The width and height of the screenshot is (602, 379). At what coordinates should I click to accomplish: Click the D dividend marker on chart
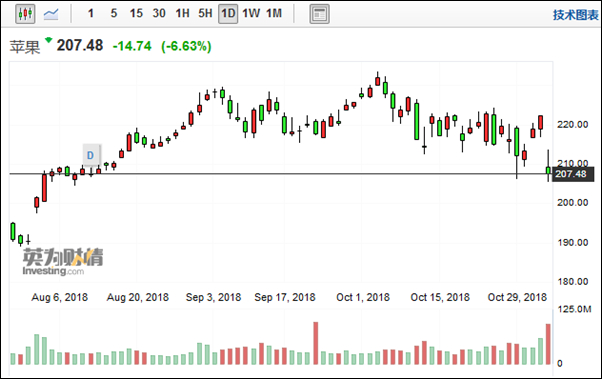[91, 155]
